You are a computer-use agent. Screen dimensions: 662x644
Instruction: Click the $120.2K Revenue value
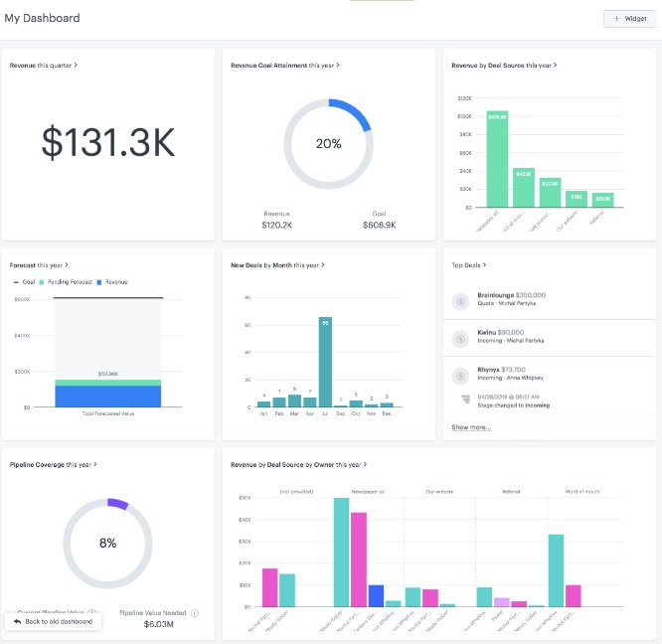pyautogui.click(x=276, y=225)
